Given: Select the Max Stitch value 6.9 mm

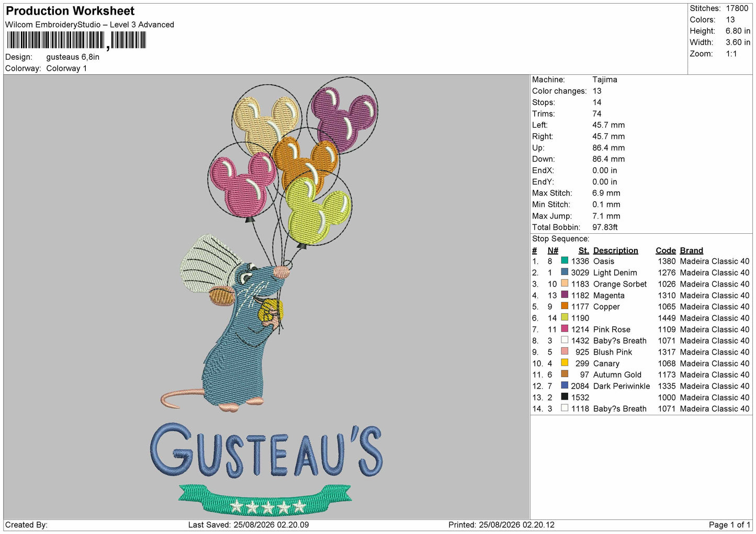Looking at the screenshot, I should coord(606,193).
